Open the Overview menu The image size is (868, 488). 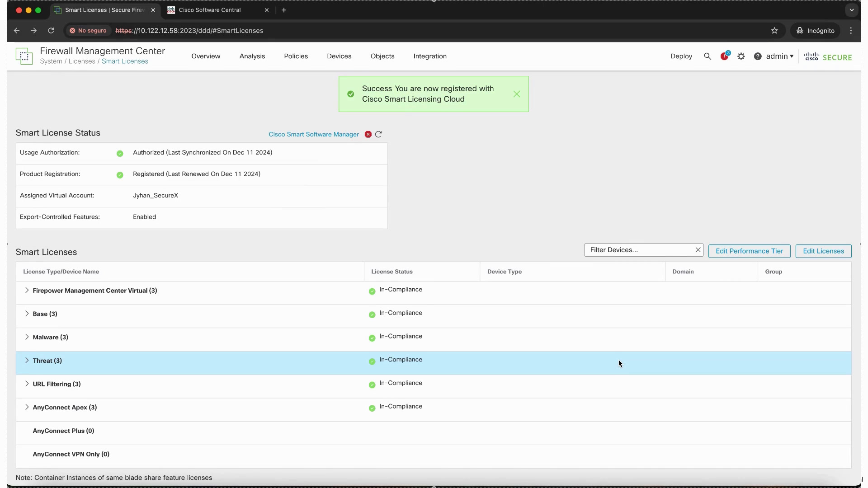[206, 56]
